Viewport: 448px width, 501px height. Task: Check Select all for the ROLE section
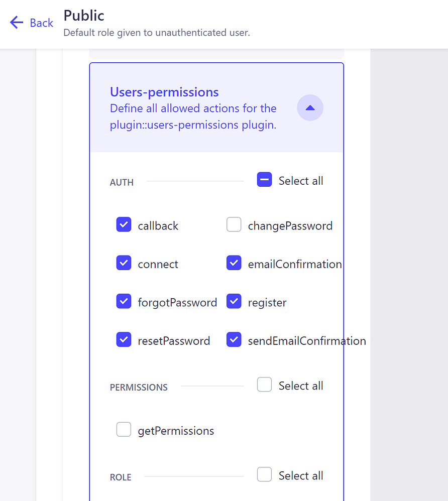tap(264, 474)
